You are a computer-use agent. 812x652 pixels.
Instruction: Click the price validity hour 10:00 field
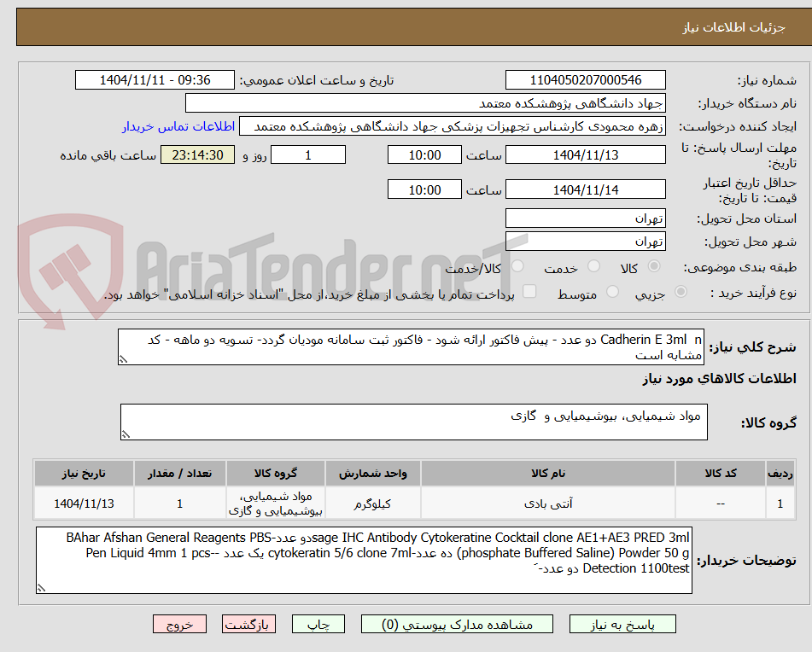pyautogui.click(x=424, y=189)
